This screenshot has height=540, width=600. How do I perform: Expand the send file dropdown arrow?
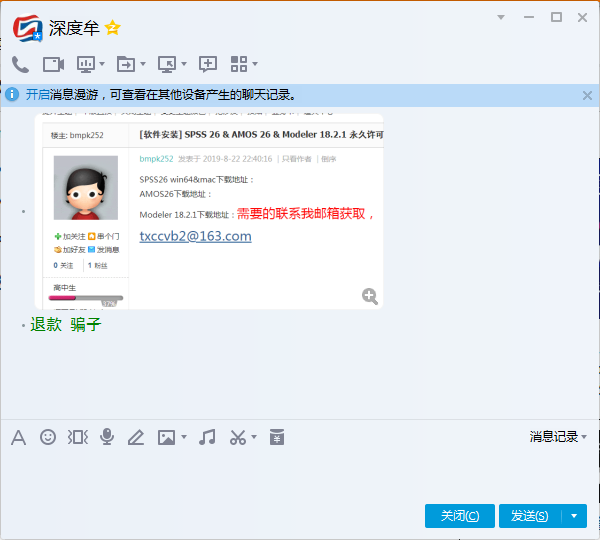(143, 64)
